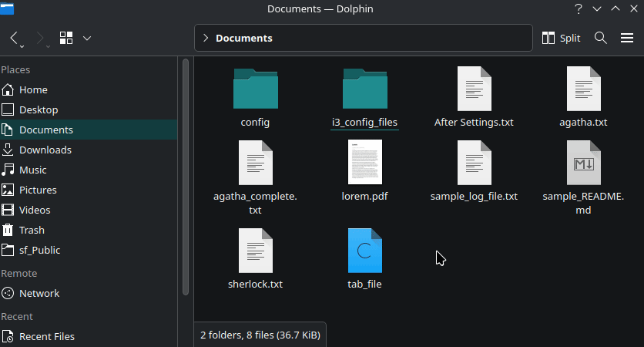The image size is (644, 347).
Task: Open Downloads in the Places panel
Action: 45,150
